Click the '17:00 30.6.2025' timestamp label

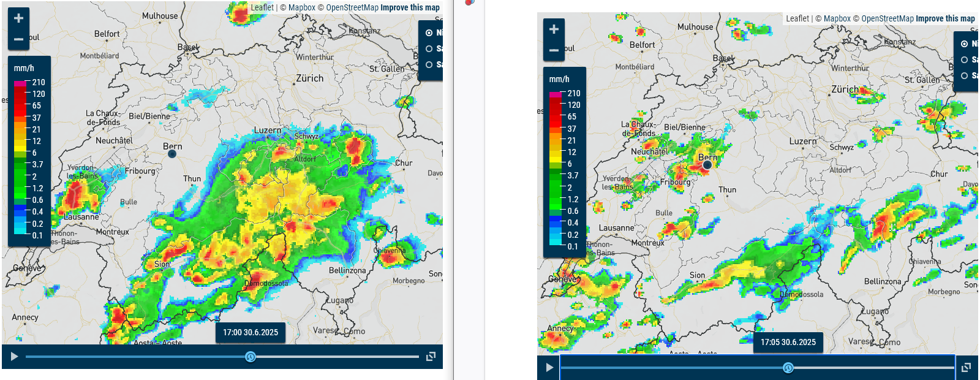(x=251, y=332)
